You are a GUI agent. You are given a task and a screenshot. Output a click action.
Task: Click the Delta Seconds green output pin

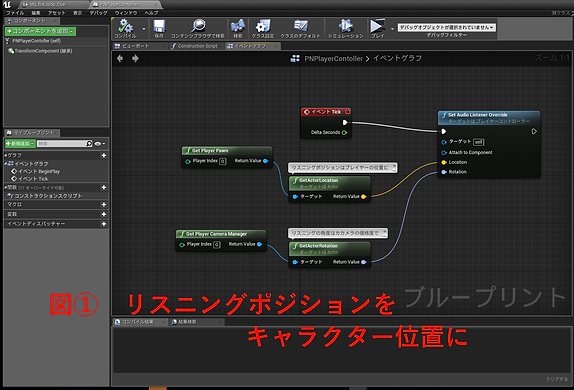[x=344, y=133]
